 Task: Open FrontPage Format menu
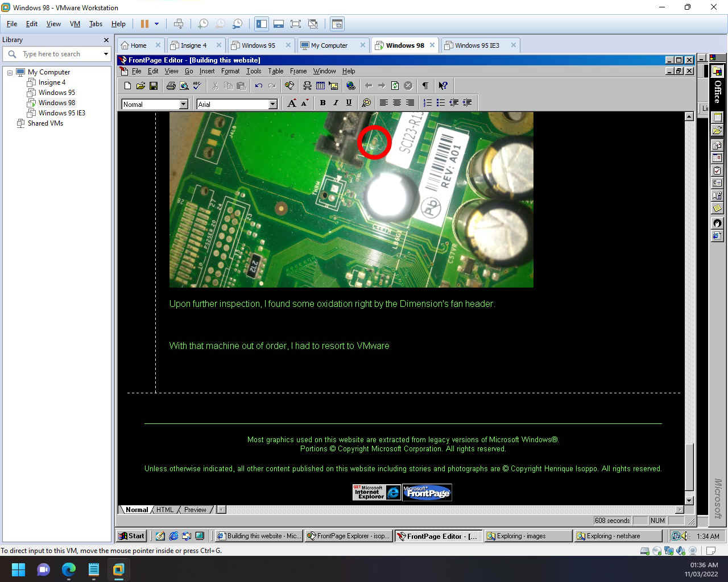click(230, 71)
